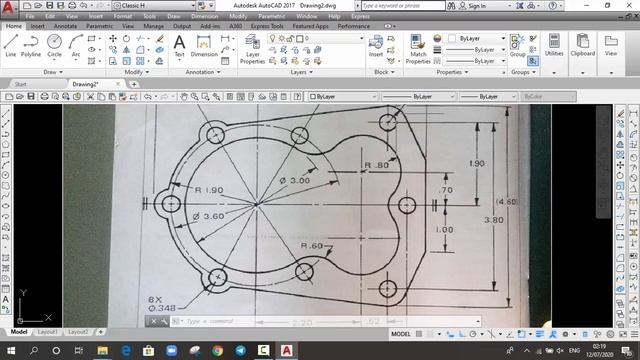This screenshot has height=360, width=640.
Task: Expand the Annotation panel
Action: 203,72
